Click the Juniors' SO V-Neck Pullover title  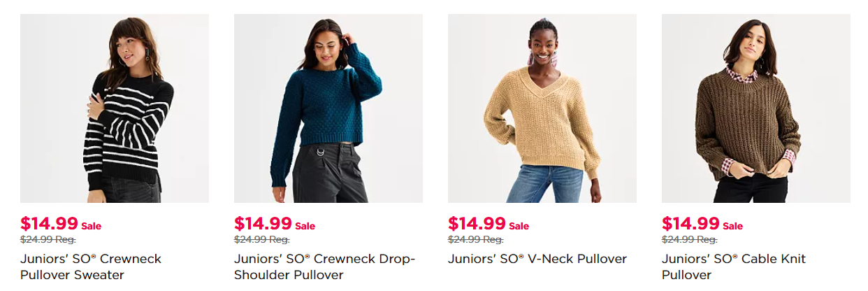[x=537, y=259]
